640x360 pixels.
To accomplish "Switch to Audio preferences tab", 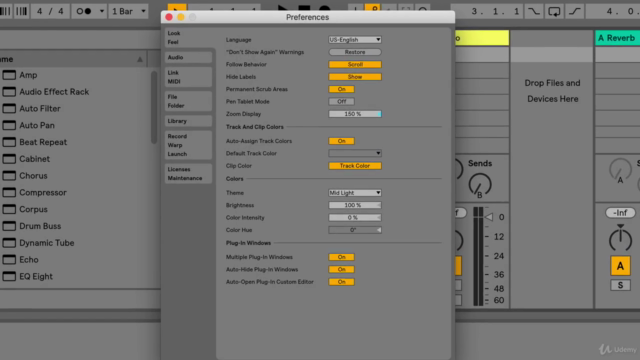I will tap(189, 58).
